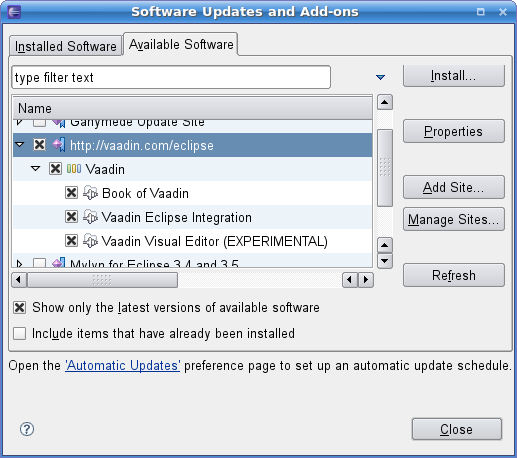Screen dimensions: 517x458
Task: Click the Refresh button
Action: pyautogui.click(x=454, y=275)
